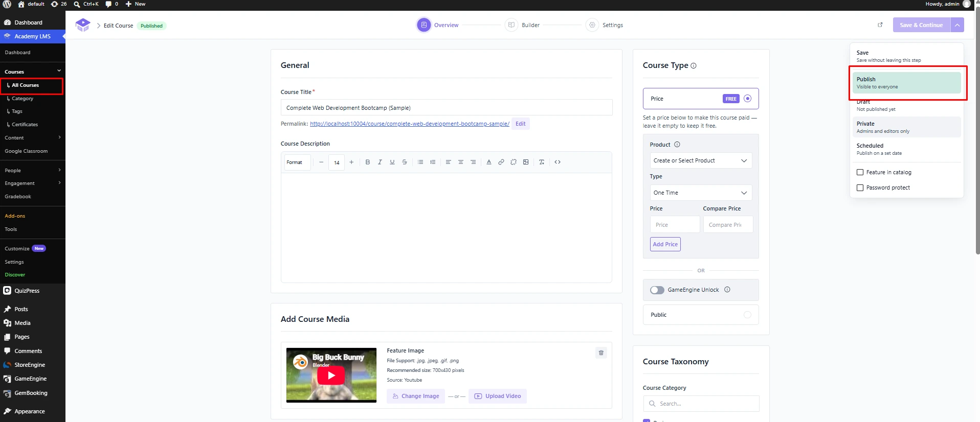Open the text color picker icon
The image size is (980, 422).
(x=489, y=162)
